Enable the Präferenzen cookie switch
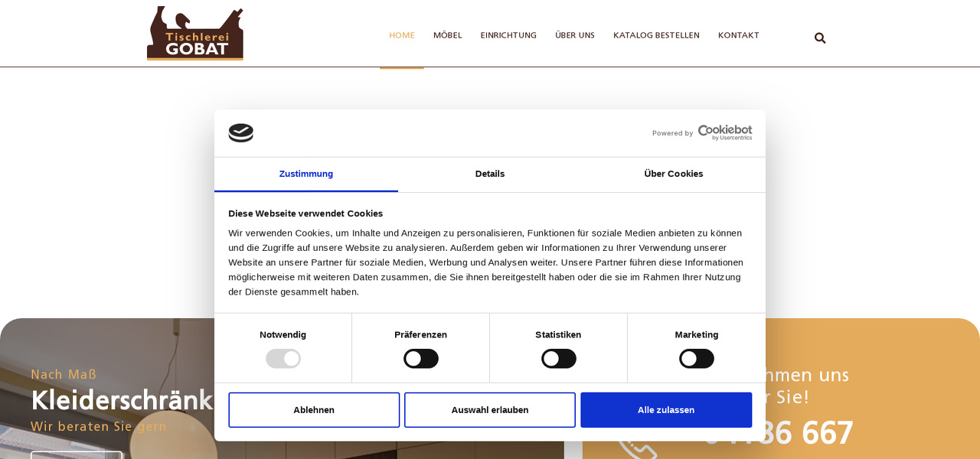The image size is (980, 459). (x=421, y=359)
